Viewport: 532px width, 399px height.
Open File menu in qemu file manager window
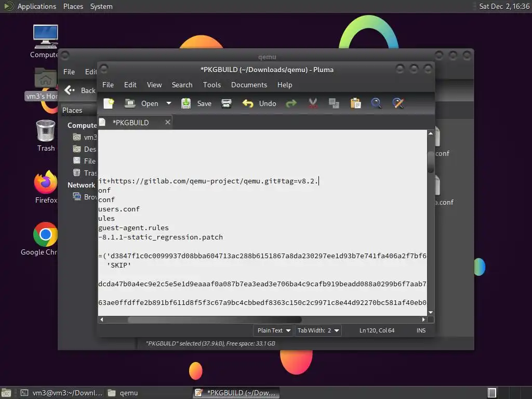click(69, 72)
